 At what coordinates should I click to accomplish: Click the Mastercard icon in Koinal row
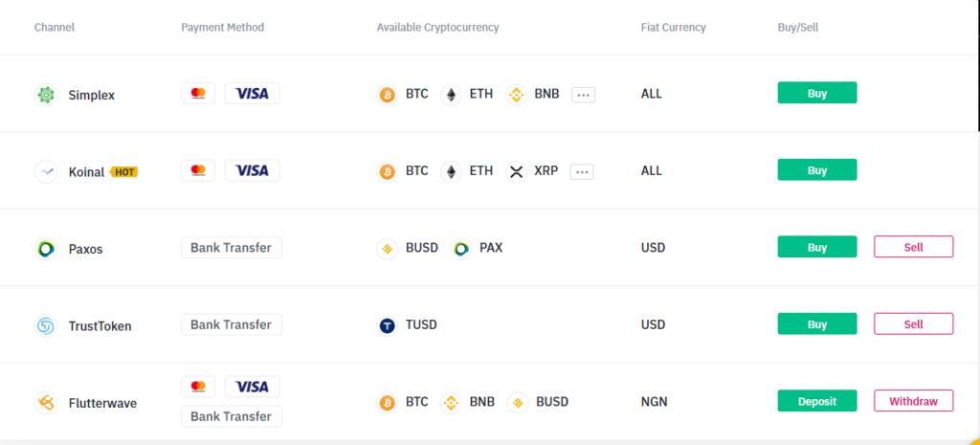tap(198, 170)
